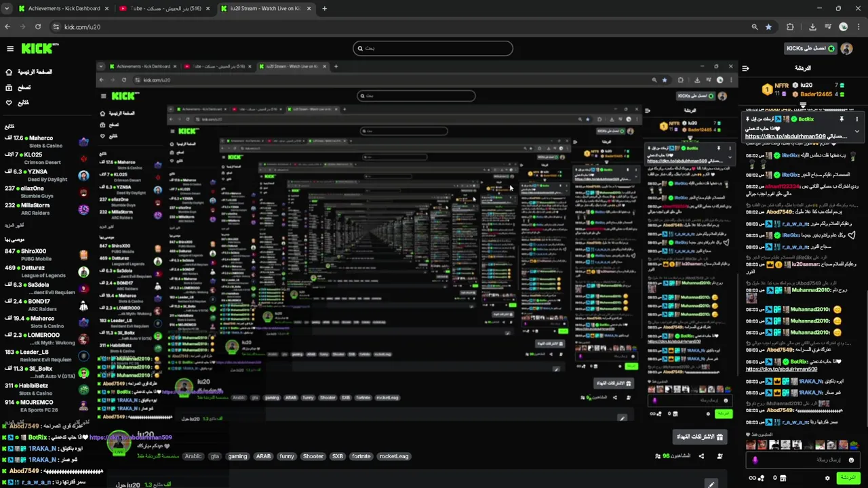Open browser extensions puzzle icon

point(790,27)
